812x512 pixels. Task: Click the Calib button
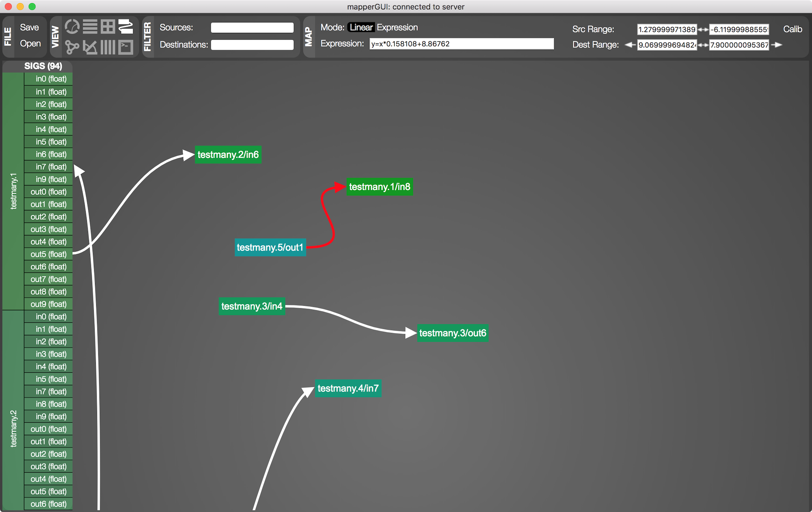[x=792, y=29]
